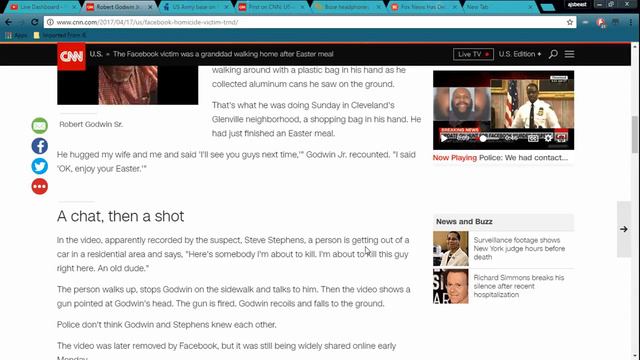Click the header article headline text
Viewport: 640px width, 360px height.
[223, 54]
